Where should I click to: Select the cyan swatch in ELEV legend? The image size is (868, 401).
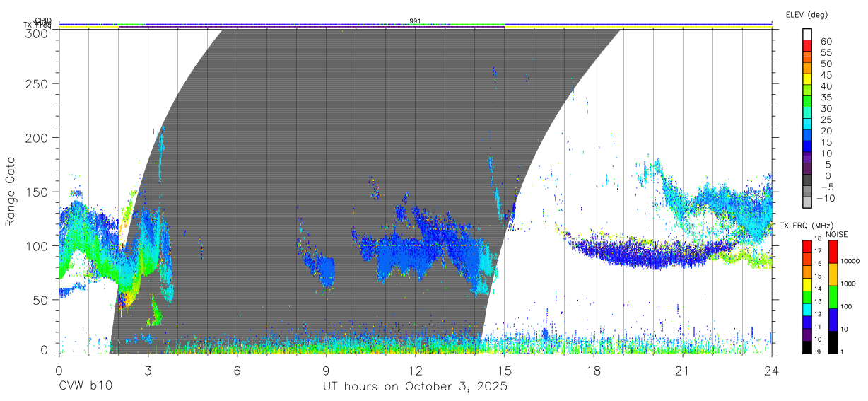point(807,124)
